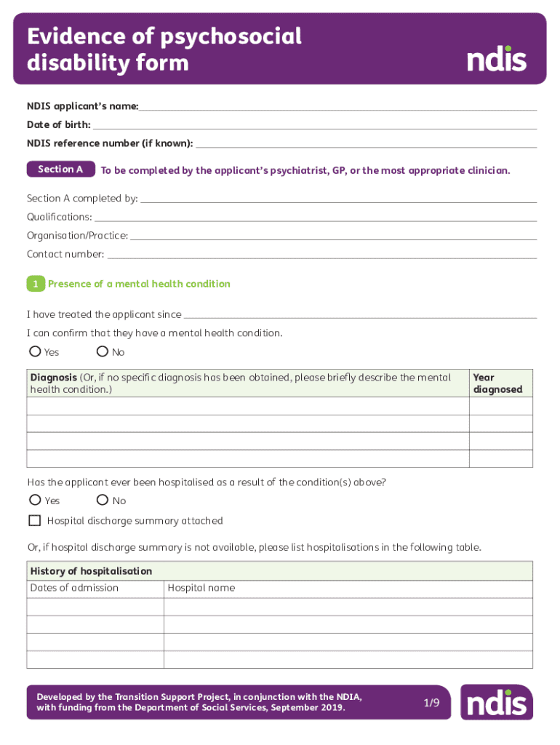
Task: Click the NDIS reference number field
Action: point(366,143)
